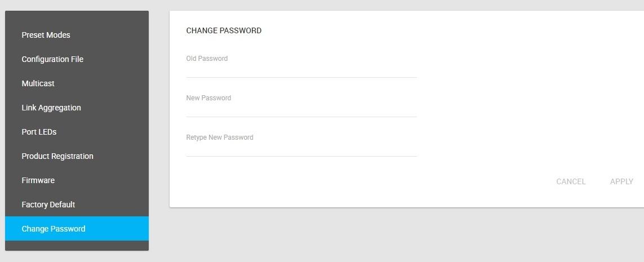Click the dark sidebar strip below Change Password
This screenshot has width=644, height=262.
[x=77, y=246]
